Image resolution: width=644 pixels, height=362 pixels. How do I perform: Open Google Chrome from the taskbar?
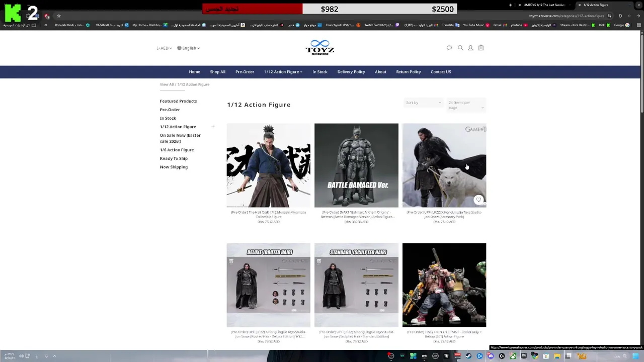(534, 356)
